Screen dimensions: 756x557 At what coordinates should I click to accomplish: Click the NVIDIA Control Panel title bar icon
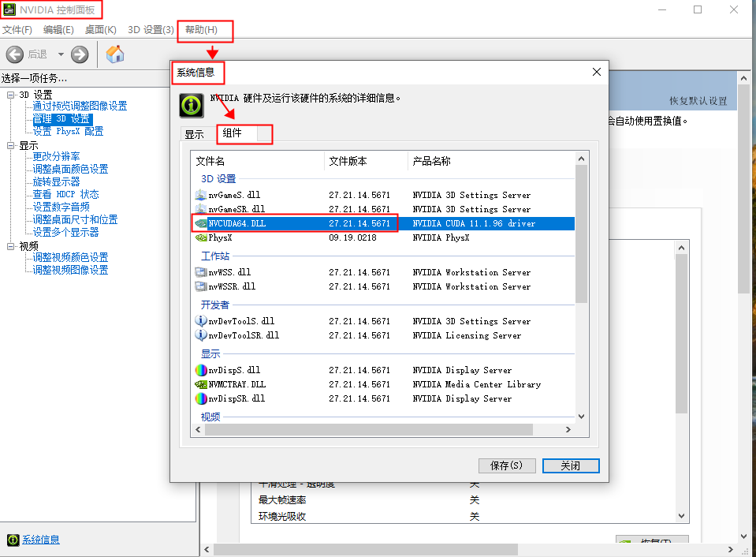(x=9, y=9)
